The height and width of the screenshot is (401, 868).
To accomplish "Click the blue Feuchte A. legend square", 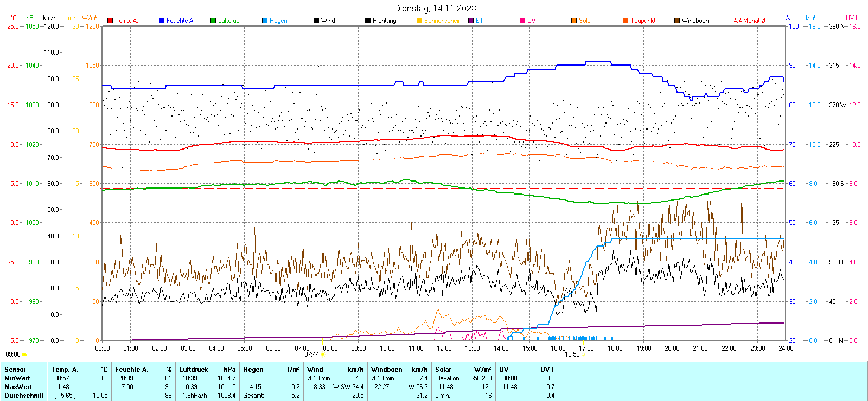I will pyautogui.click(x=162, y=21).
